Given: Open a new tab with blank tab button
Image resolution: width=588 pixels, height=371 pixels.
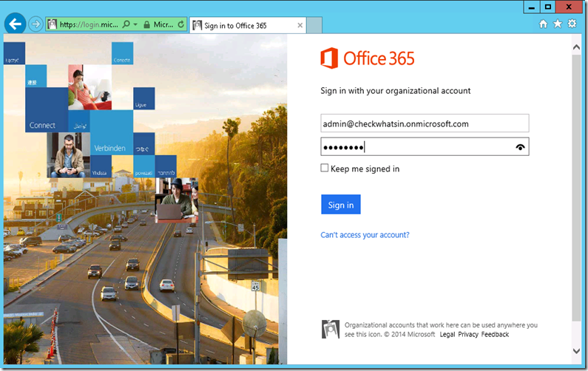Looking at the screenshot, I should pyautogui.click(x=314, y=25).
